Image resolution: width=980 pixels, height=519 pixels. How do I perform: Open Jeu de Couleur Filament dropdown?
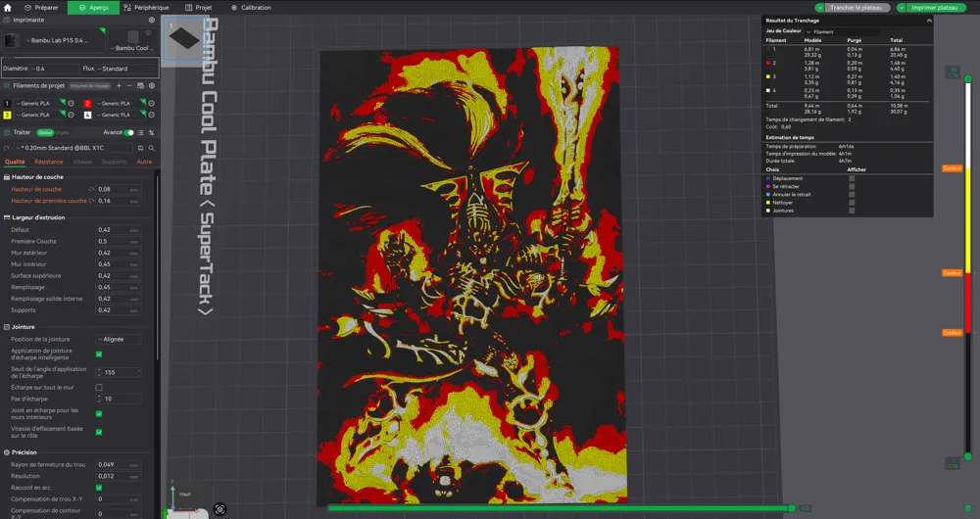tap(843, 32)
